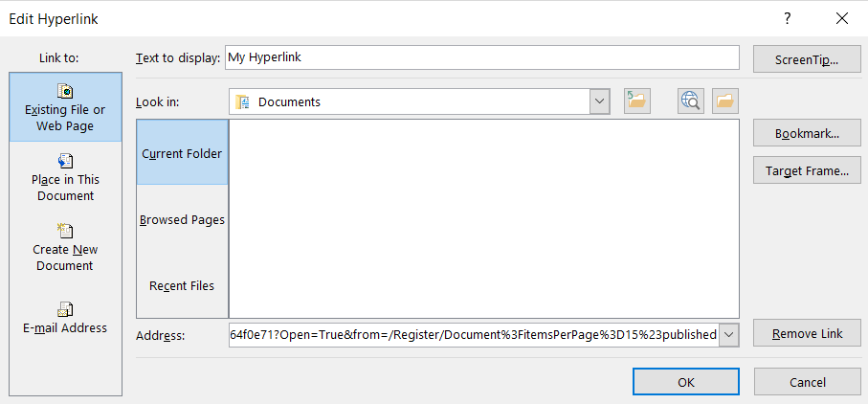This screenshot has height=404, width=868.
Task: Open the Address history dropdown arrow
Action: 728,334
